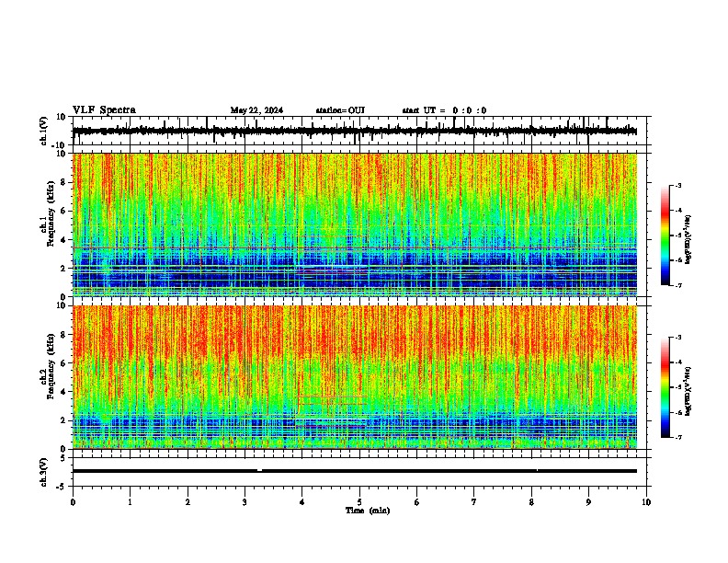Click the ch.2 spectrogram panel
728x563 pixels.
tap(355, 377)
